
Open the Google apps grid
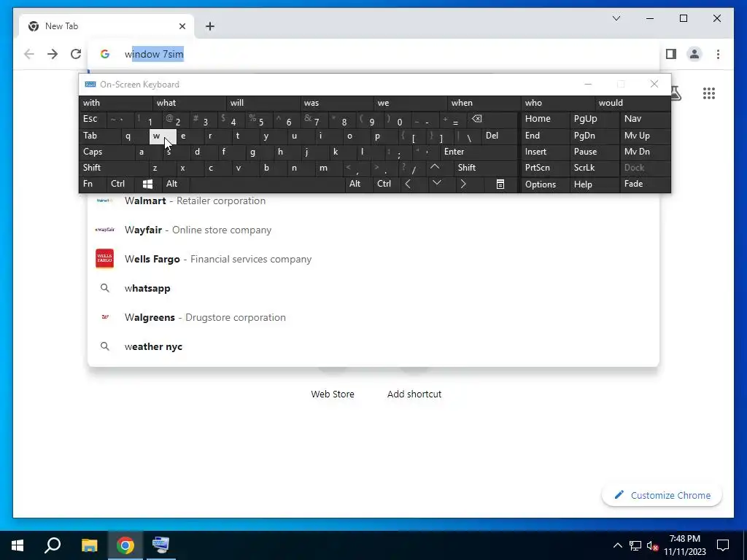(x=709, y=93)
